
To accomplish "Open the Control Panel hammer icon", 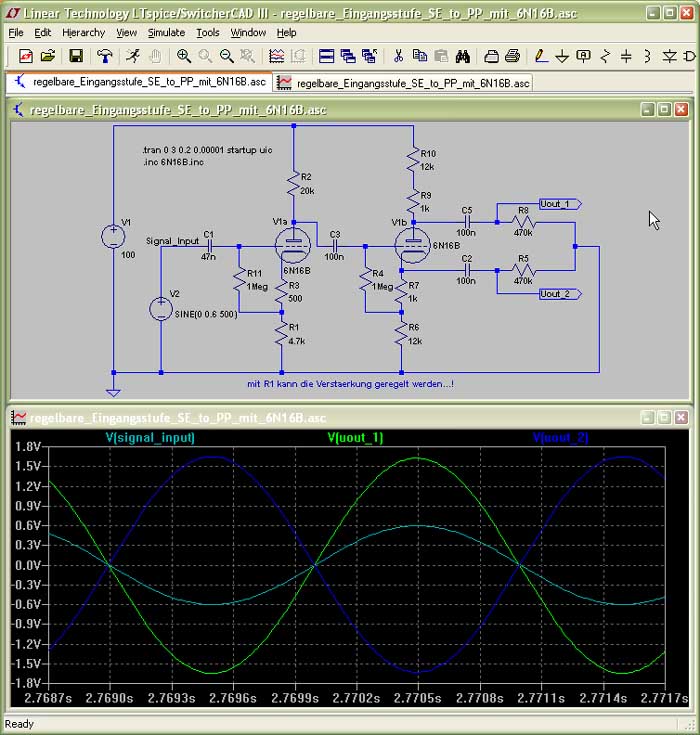I will click(x=105, y=56).
